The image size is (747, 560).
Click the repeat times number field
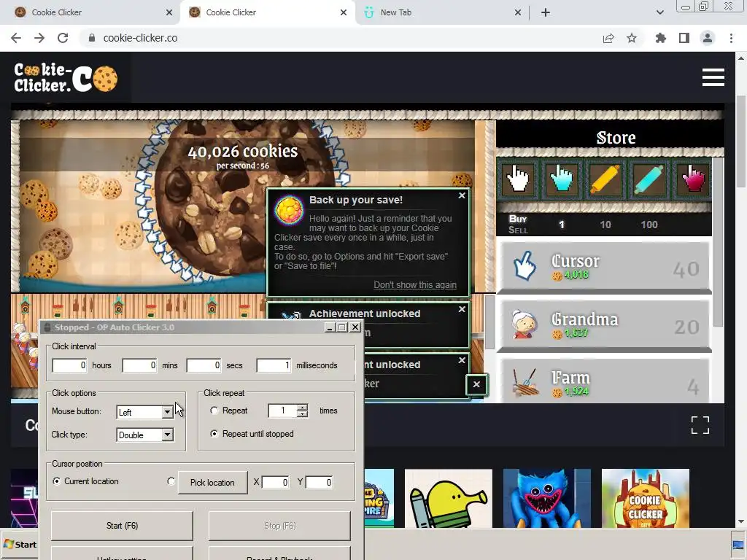pos(282,411)
